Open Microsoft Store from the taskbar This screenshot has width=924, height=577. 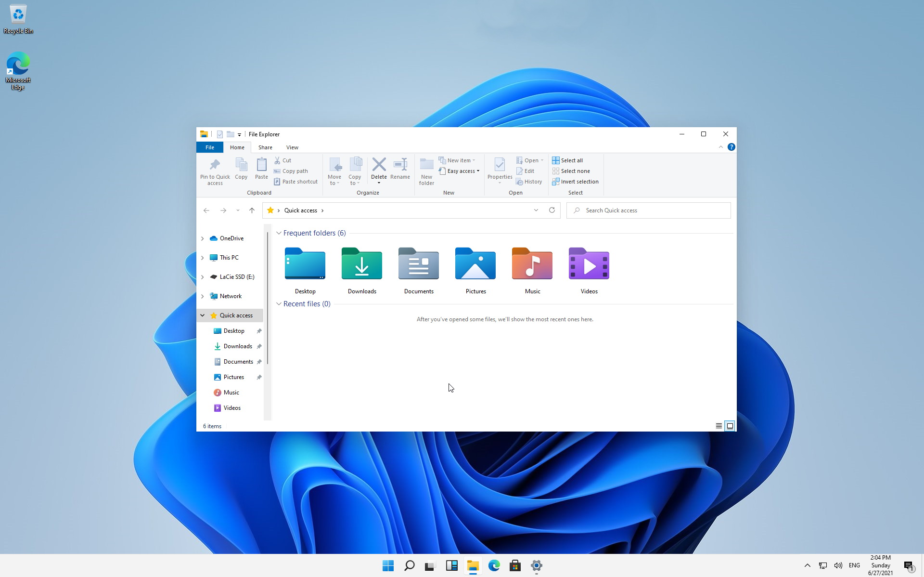pyautogui.click(x=515, y=565)
